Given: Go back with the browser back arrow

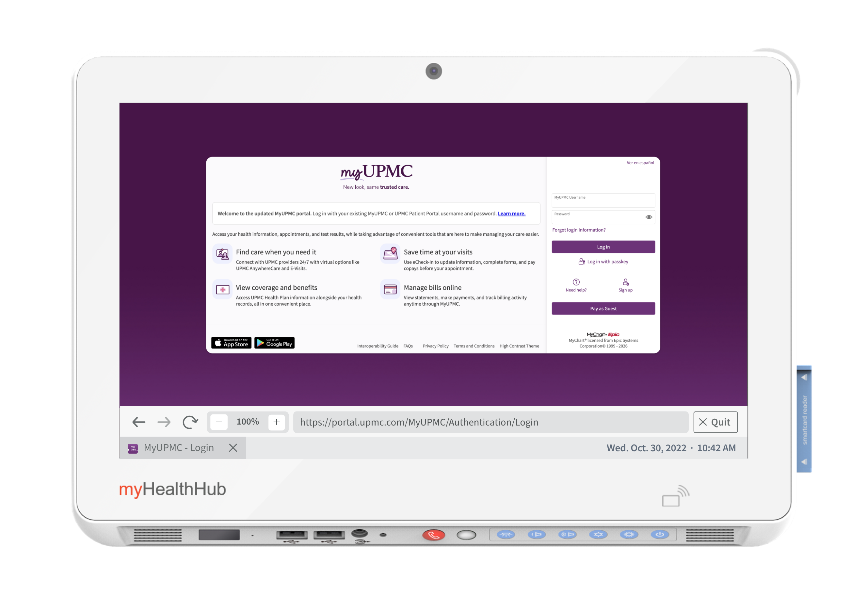Looking at the screenshot, I should [x=138, y=422].
